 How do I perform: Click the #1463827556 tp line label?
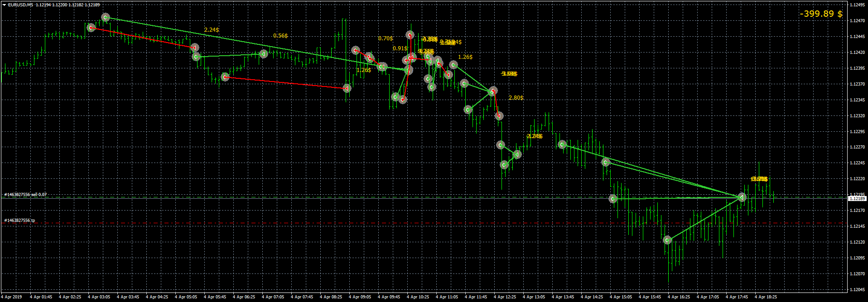[x=19, y=221]
